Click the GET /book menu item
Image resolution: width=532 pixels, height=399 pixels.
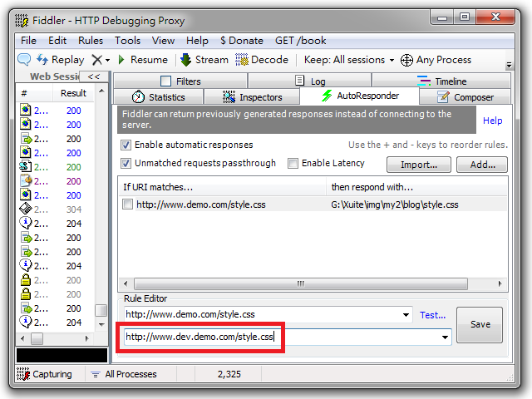point(300,41)
